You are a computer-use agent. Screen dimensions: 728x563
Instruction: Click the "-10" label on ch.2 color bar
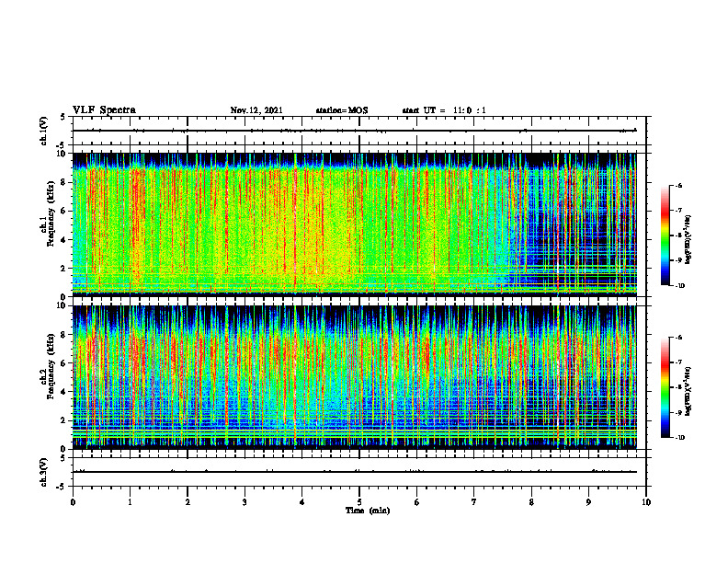click(x=679, y=438)
